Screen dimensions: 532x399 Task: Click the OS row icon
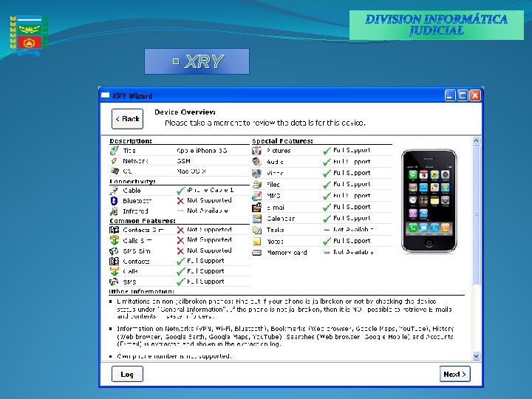click(115, 171)
